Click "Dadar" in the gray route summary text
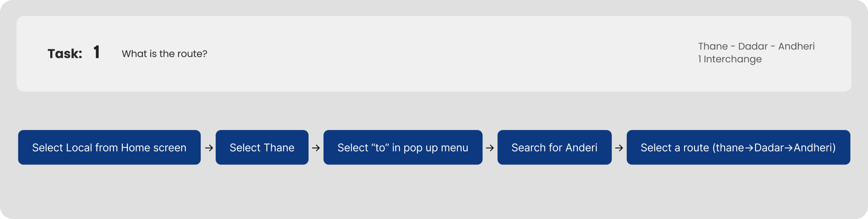The image size is (868, 219). pos(753,46)
